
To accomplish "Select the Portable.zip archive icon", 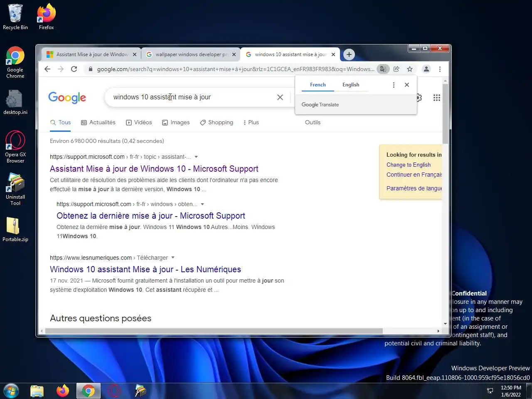I will pos(15,230).
